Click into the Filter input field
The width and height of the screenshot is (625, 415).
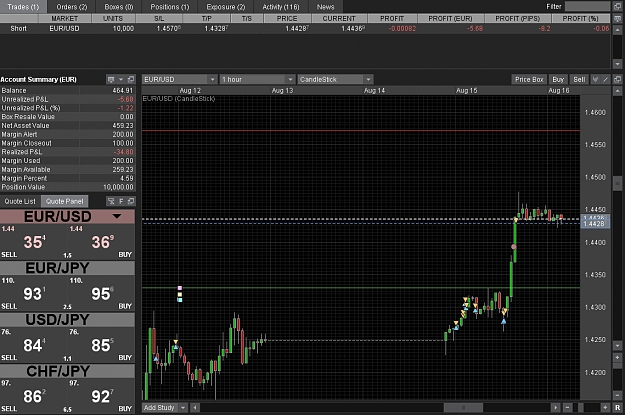587,6
